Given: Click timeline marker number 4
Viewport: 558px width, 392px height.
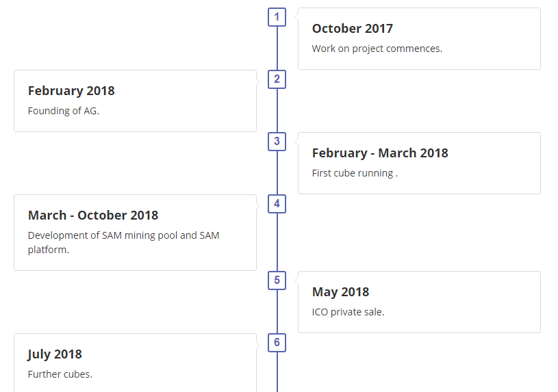Looking at the screenshot, I should click(277, 204).
